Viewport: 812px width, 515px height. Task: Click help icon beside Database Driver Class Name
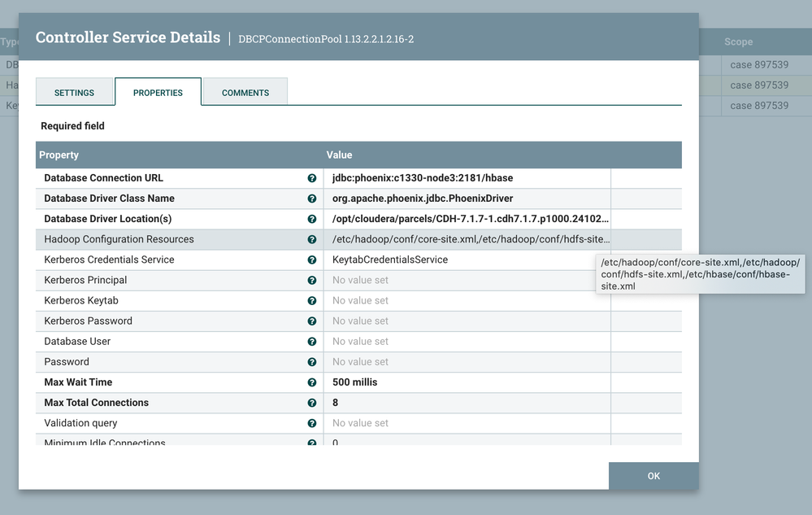311,199
